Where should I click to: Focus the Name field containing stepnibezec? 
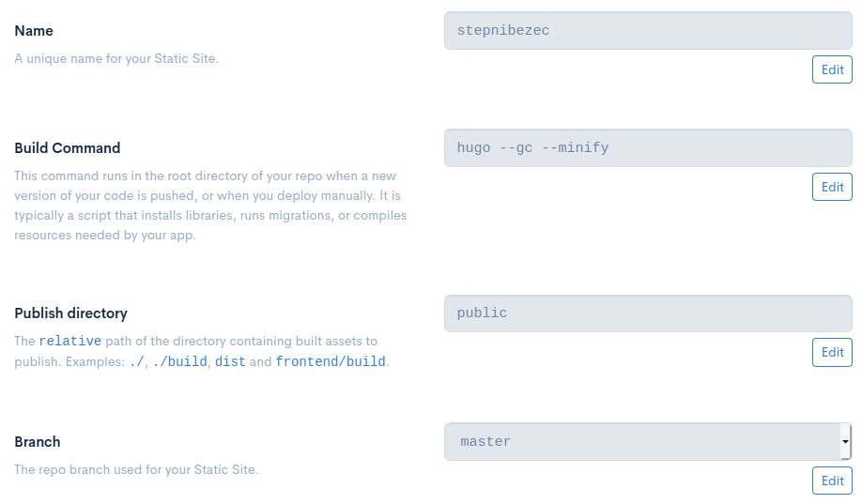[x=648, y=30]
